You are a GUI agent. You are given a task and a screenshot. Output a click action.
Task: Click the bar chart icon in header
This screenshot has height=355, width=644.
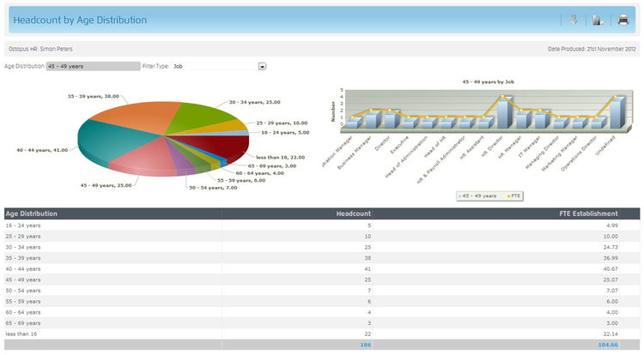pos(598,20)
